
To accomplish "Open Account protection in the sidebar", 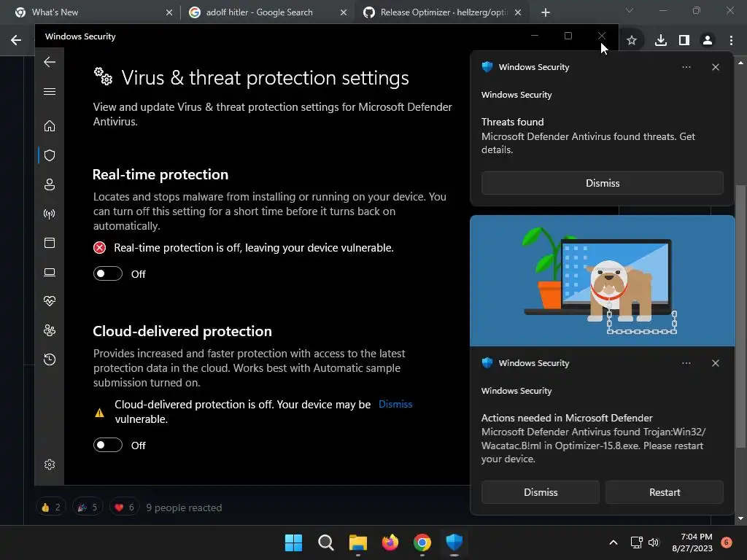I will tap(50, 184).
